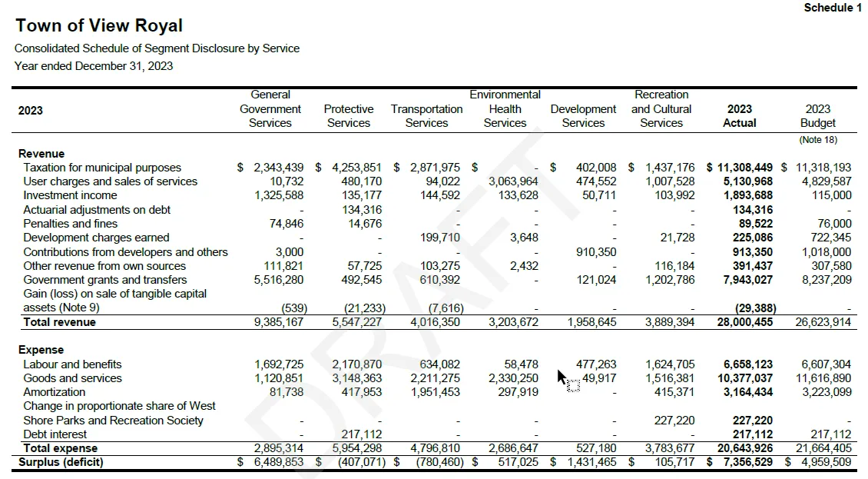Select the 'Penalties and fines' row label
This screenshot has width=868, height=479.
coord(71,224)
